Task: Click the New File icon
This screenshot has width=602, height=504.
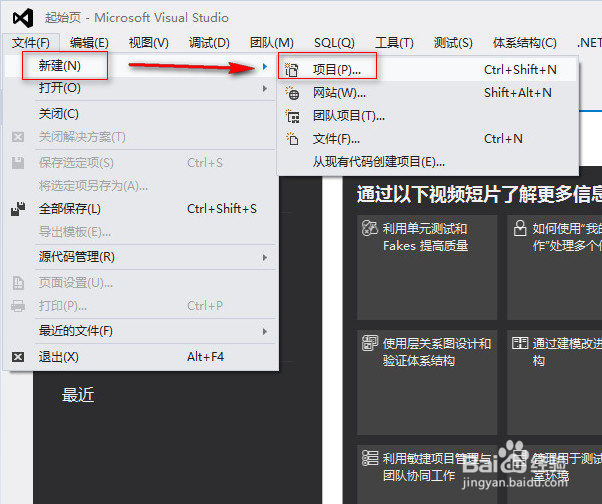Action: pyautogui.click(x=292, y=139)
